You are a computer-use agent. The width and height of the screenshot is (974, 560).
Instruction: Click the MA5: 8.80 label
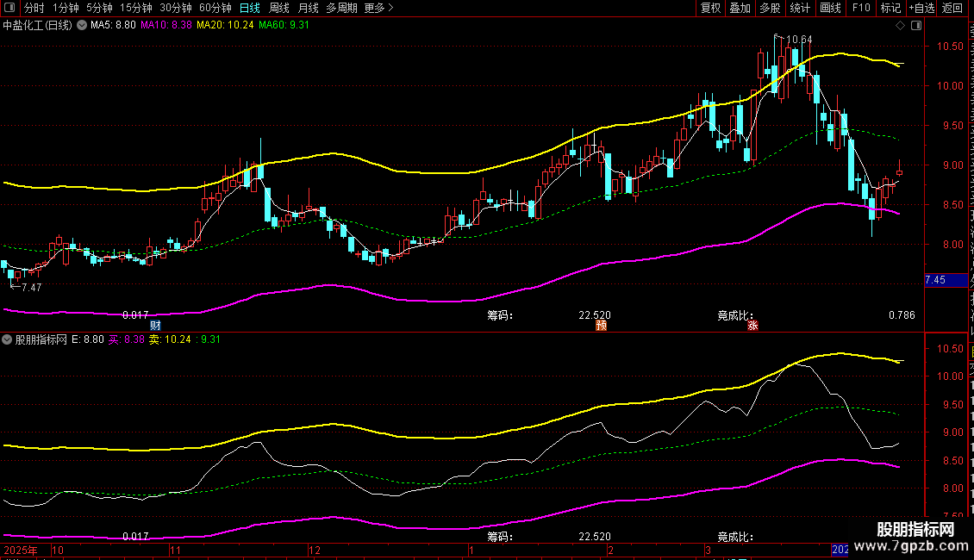(113, 26)
